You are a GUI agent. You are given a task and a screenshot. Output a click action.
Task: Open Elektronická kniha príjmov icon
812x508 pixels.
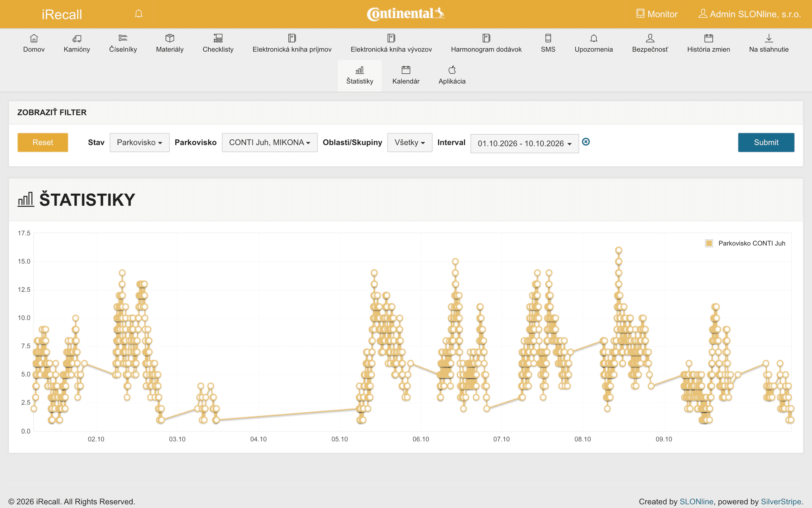pos(292,38)
